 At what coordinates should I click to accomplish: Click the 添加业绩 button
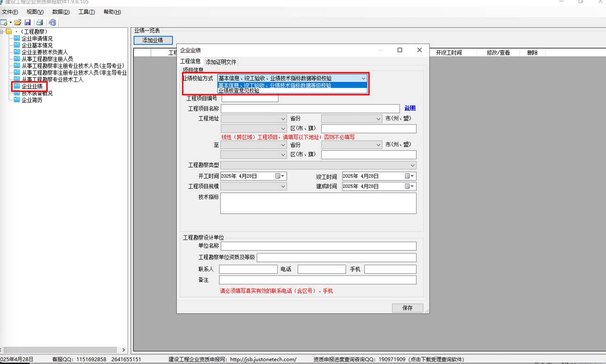[x=153, y=40]
